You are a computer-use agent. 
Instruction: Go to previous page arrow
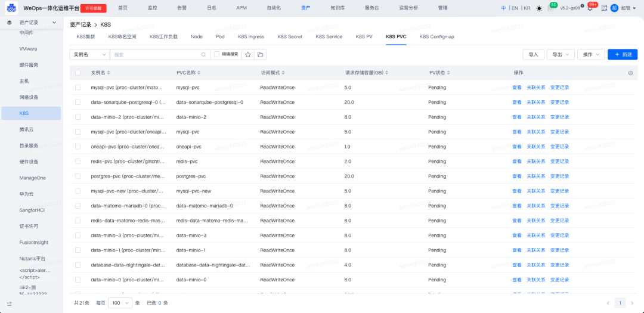pos(608,303)
